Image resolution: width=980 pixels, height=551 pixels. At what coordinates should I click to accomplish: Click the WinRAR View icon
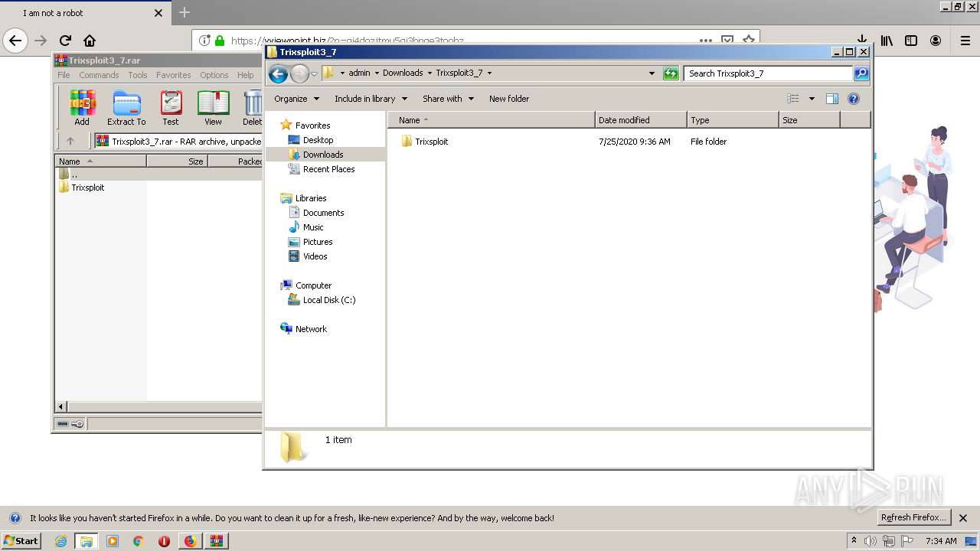[x=213, y=107]
